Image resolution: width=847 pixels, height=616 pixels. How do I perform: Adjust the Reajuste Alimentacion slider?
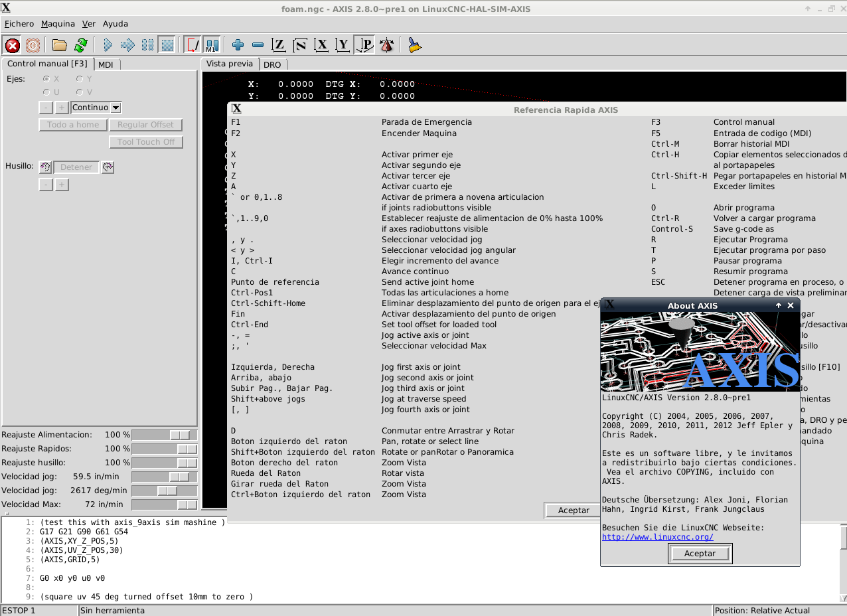point(165,435)
